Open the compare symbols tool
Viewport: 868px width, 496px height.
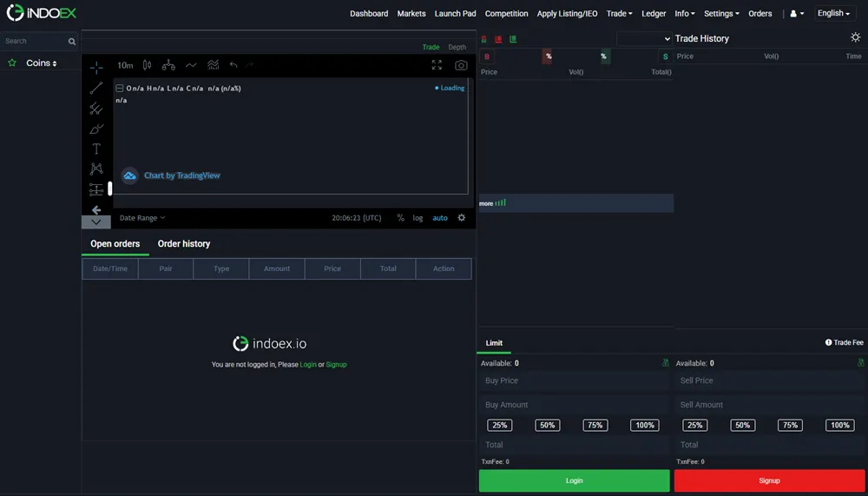[x=168, y=65]
